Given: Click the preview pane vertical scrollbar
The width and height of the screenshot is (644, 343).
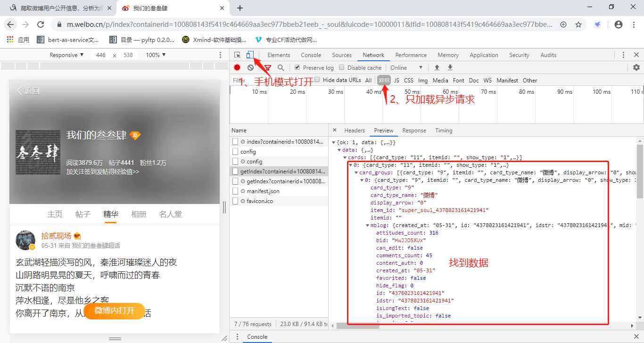Looking at the screenshot, I should click(640, 171).
